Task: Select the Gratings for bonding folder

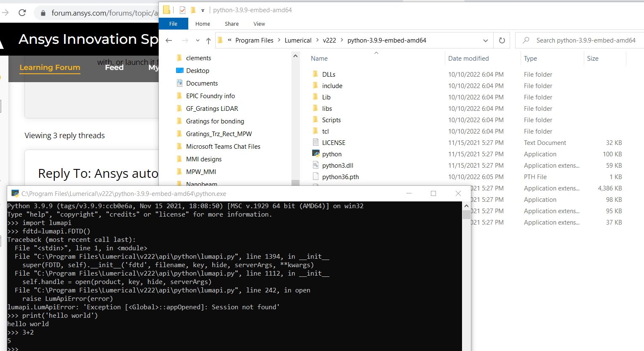Action: 215,121
